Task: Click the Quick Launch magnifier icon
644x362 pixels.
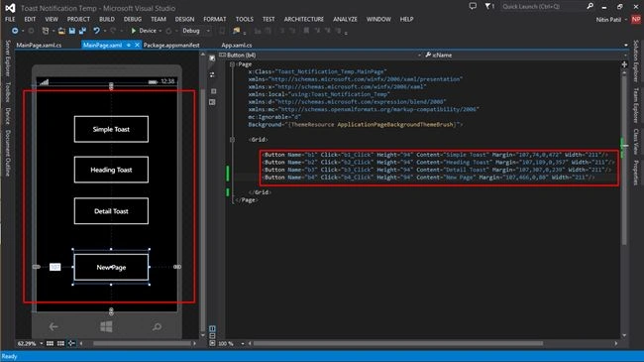Action: coord(590,6)
